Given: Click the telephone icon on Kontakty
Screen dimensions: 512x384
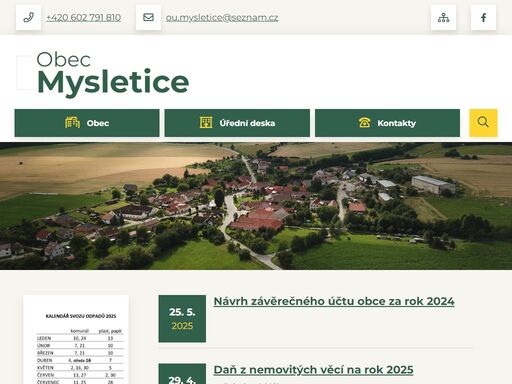Looking at the screenshot, I should coord(364,123).
